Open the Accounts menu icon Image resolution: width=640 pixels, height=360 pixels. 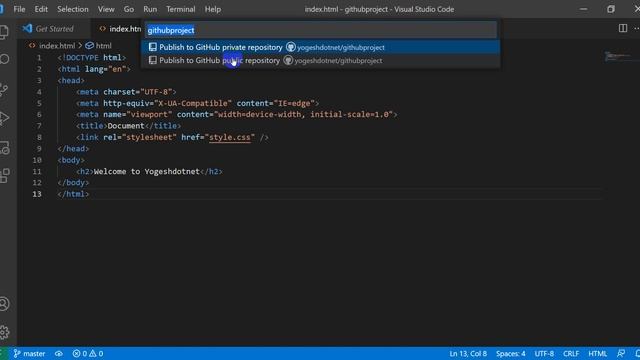(x=4, y=304)
